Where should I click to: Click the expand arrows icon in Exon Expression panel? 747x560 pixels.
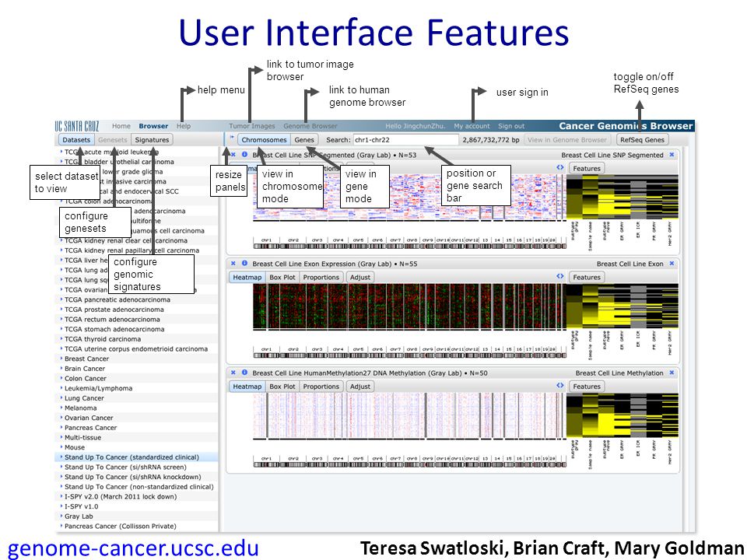(559, 276)
